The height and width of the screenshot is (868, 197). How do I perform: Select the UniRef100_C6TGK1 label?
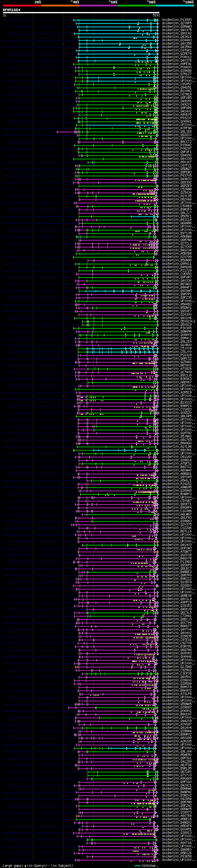[176, 50]
